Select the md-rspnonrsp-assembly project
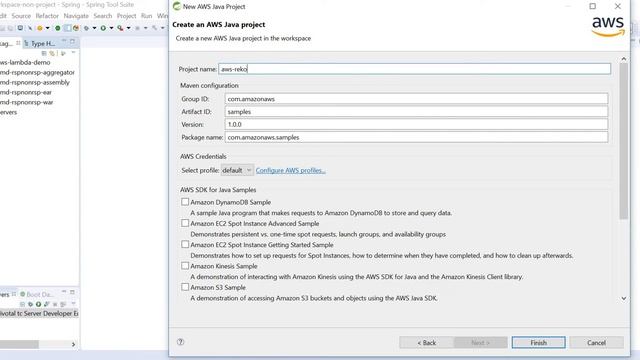 (x=35, y=82)
